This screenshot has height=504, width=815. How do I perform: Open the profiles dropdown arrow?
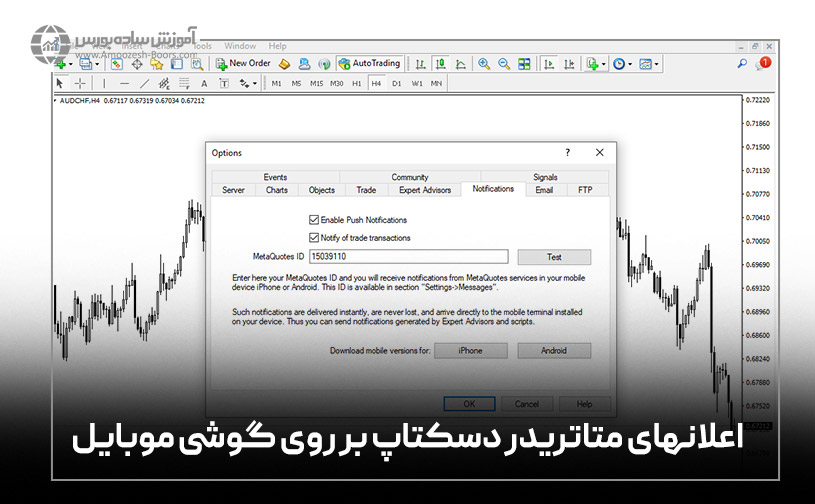click(97, 64)
